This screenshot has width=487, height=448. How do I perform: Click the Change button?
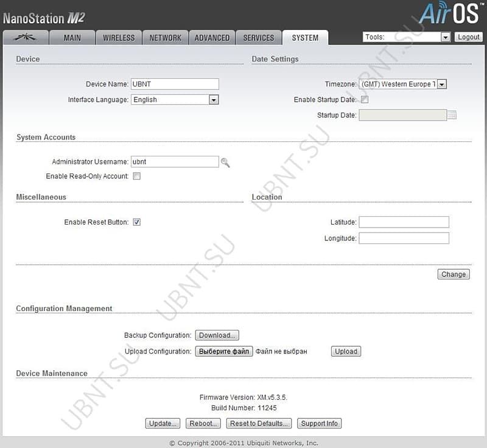tap(454, 274)
